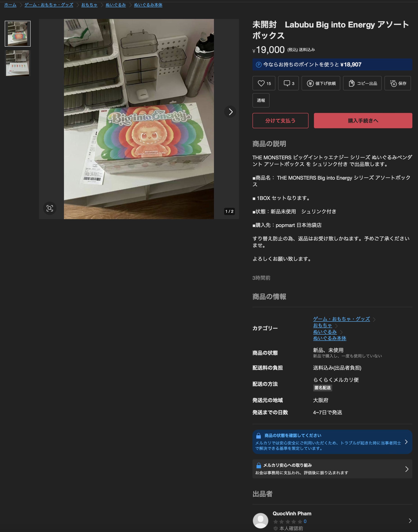Click 新品、未使用 condition text
The height and width of the screenshot is (532, 418).
[x=328, y=350]
